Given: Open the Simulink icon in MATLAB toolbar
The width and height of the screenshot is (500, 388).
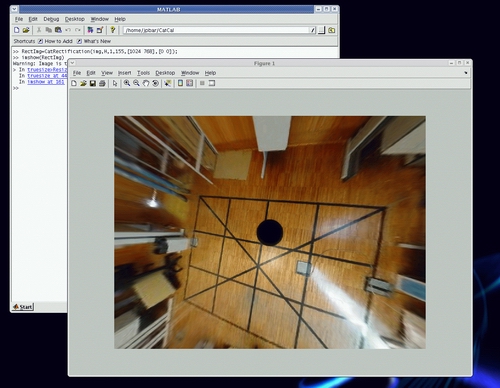Looking at the screenshot, I should click(x=90, y=30).
